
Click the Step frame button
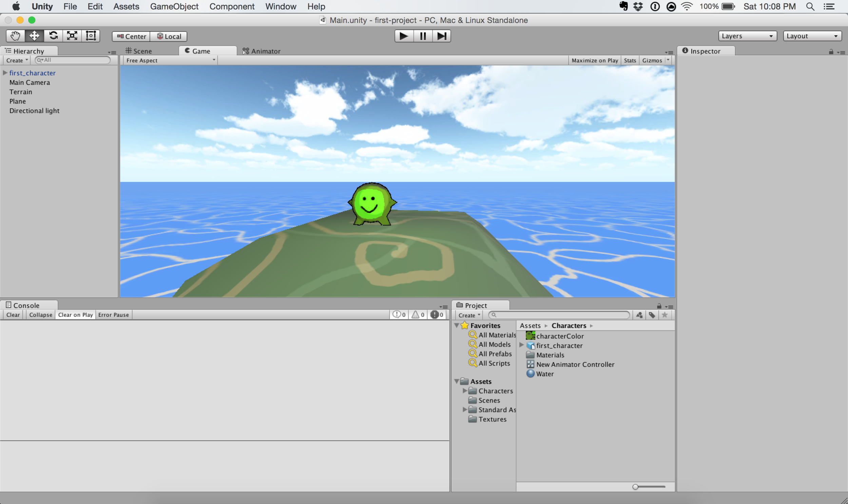[x=442, y=36]
